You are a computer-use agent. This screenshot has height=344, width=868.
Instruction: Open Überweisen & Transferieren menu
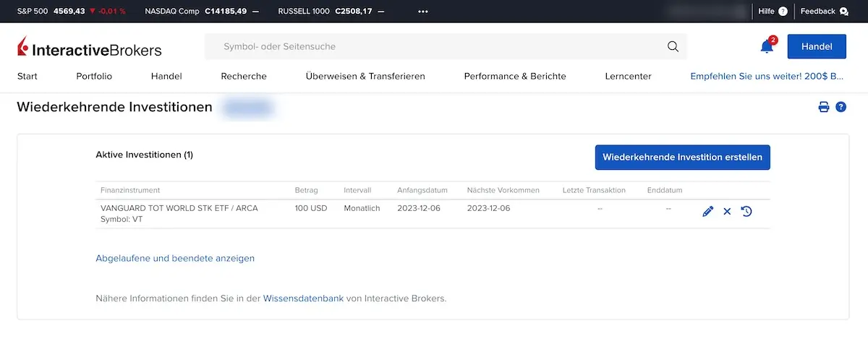tap(365, 76)
